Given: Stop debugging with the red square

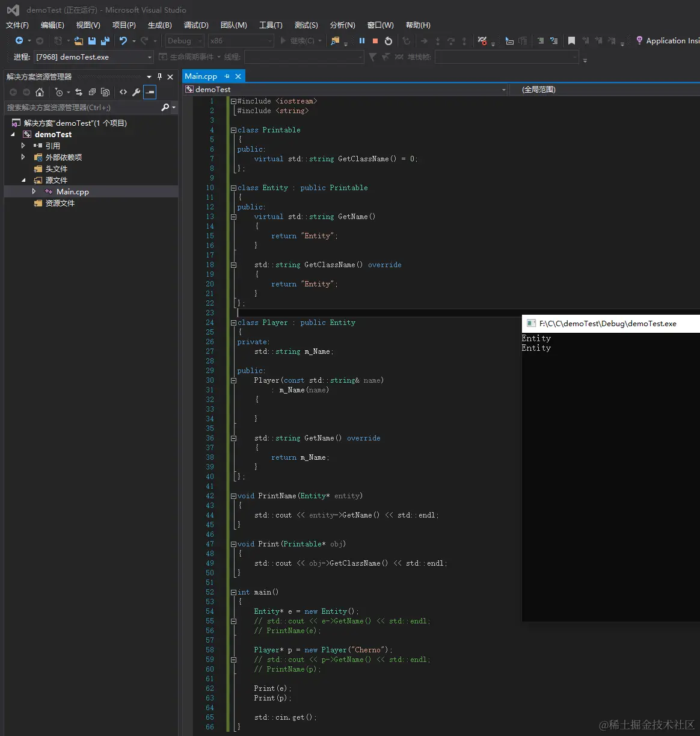Looking at the screenshot, I should pyautogui.click(x=375, y=41).
